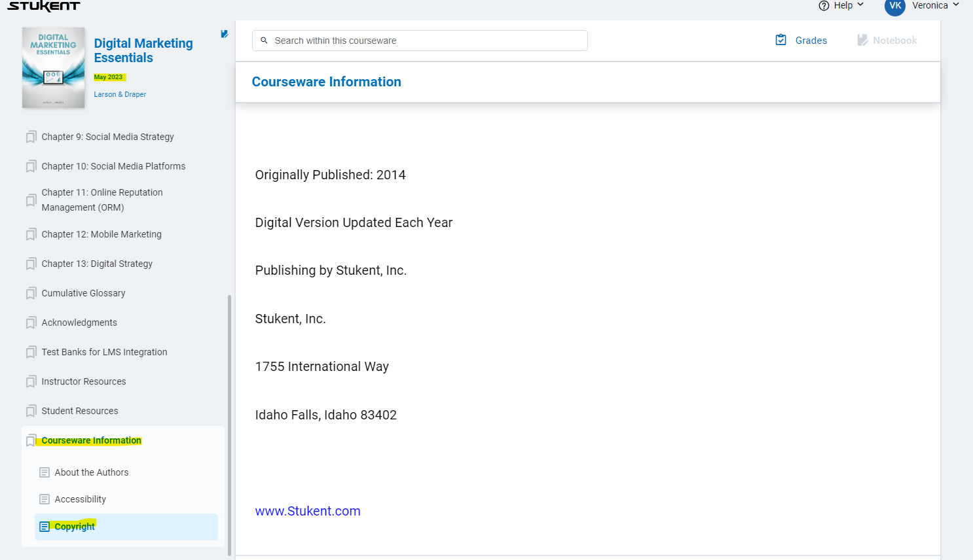Image resolution: width=973 pixels, height=560 pixels.
Task: Click the Digital Version Updated Each Year text
Action: point(354,222)
